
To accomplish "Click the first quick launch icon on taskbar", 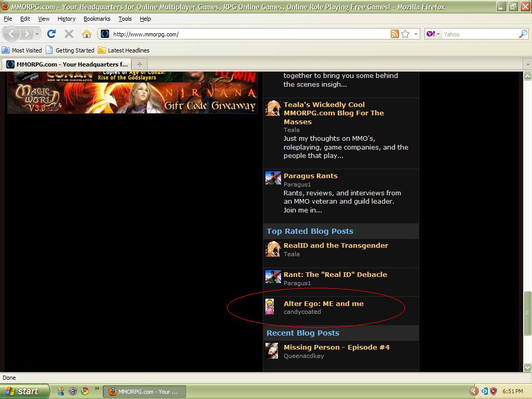I will click(x=61, y=391).
